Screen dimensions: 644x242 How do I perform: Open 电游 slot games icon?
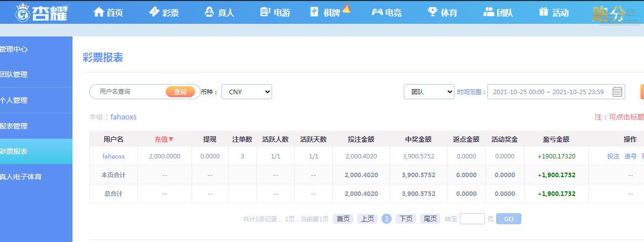click(x=265, y=12)
